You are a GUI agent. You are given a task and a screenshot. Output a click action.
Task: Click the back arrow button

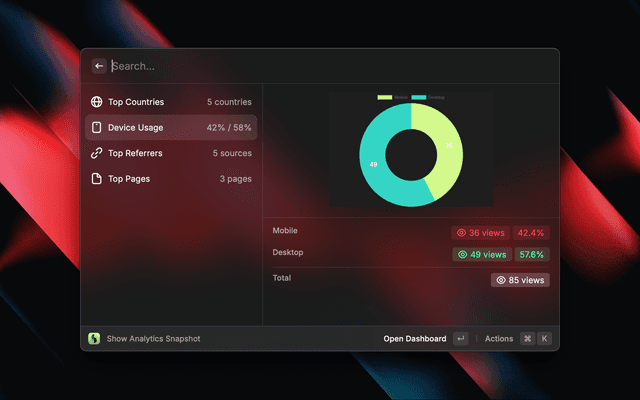[98, 66]
